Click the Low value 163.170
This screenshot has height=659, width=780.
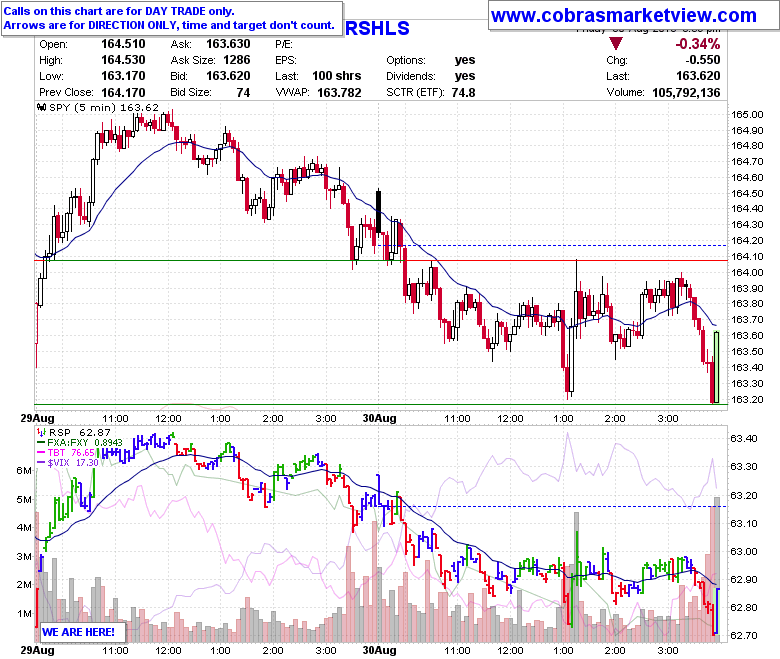123,76
